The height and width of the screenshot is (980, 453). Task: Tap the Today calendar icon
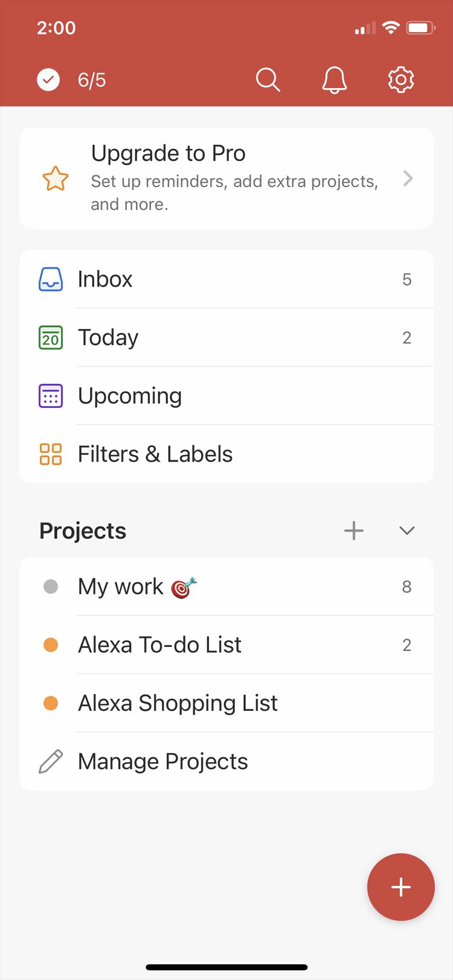coord(51,337)
